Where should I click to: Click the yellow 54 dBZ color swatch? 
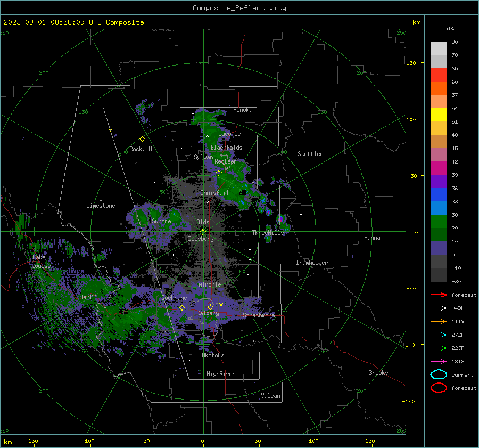tap(439, 115)
